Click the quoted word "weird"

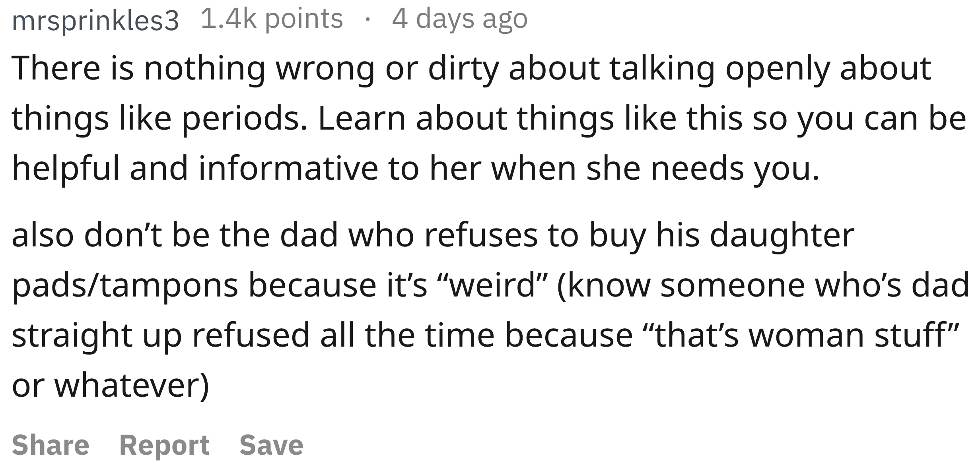tap(493, 285)
